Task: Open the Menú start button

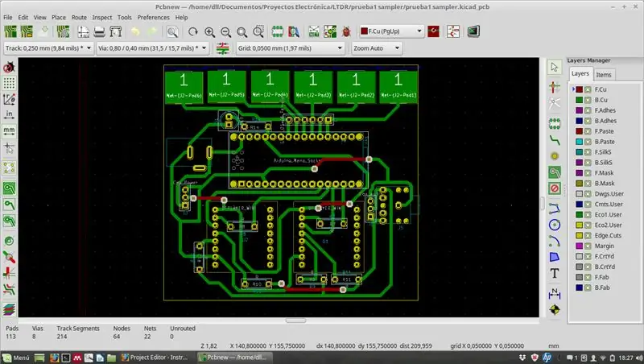Action: pyautogui.click(x=16, y=358)
